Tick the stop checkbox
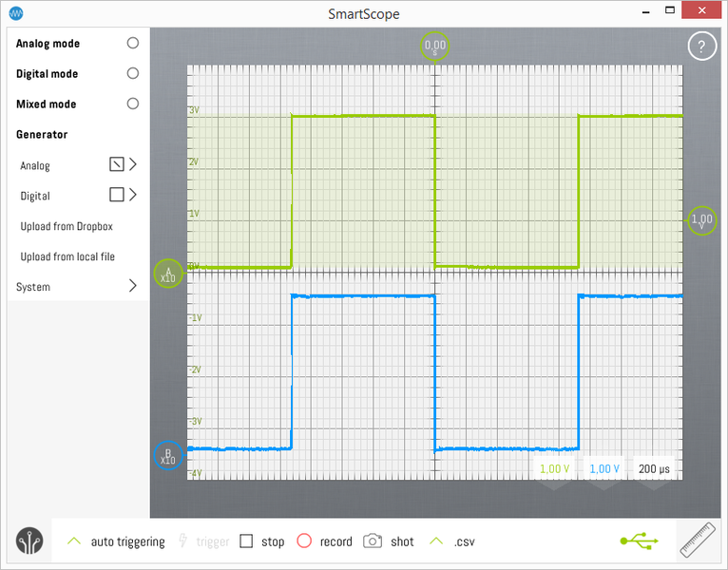 pos(246,541)
